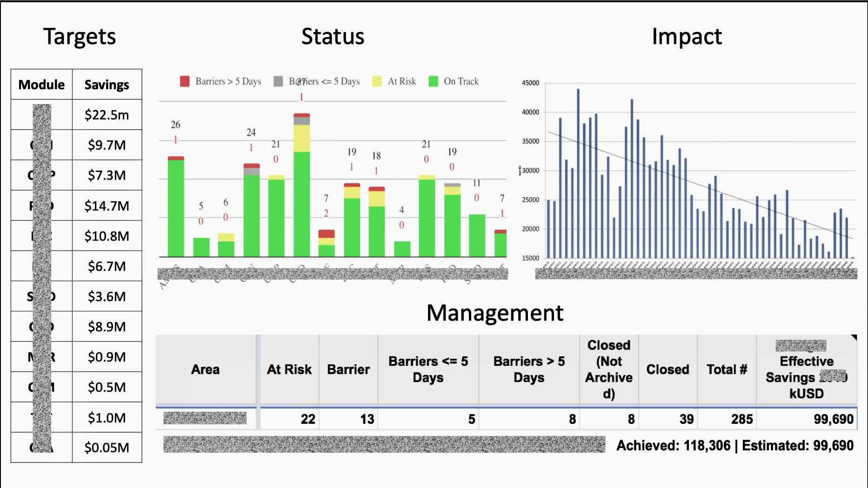Select the $7.3M savings cell

click(107, 175)
